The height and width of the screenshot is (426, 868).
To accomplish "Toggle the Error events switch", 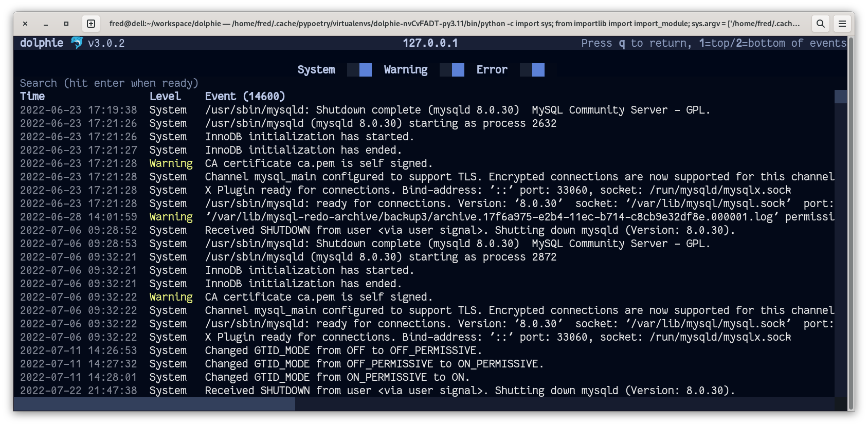I will [532, 70].
